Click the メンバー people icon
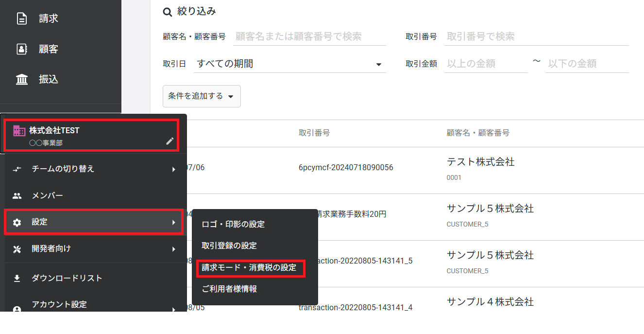The width and height of the screenshot is (644, 334). point(17,196)
